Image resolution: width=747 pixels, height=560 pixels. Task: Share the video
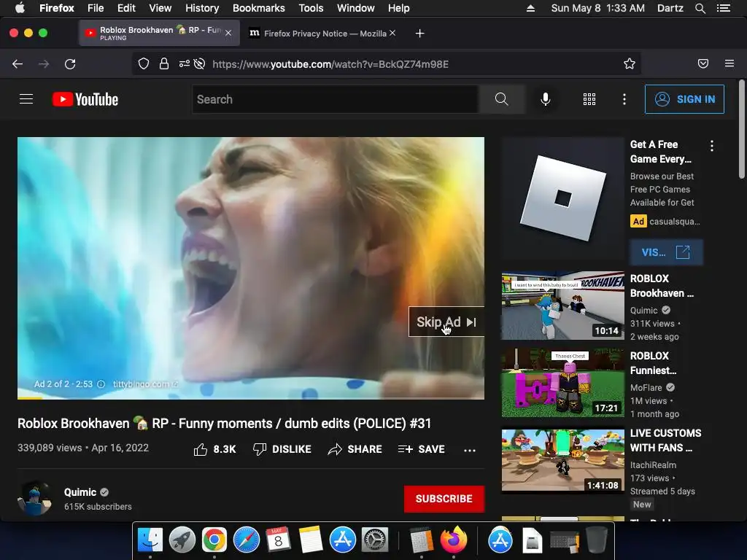pyautogui.click(x=355, y=449)
